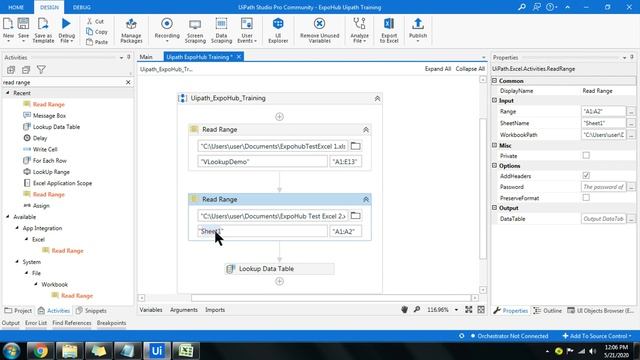Switch to the DEBUG ribbon tab
This screenshot has height=360, width=640.
pyautogui.click(x=82, y=7)
